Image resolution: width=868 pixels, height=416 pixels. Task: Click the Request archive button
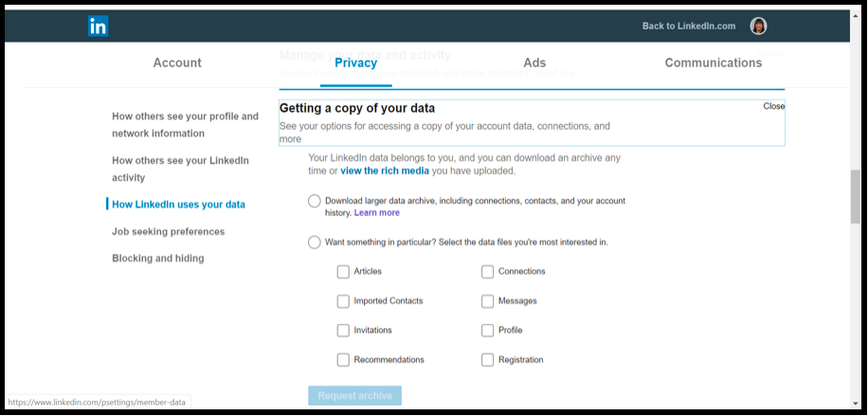coord(354,396)
